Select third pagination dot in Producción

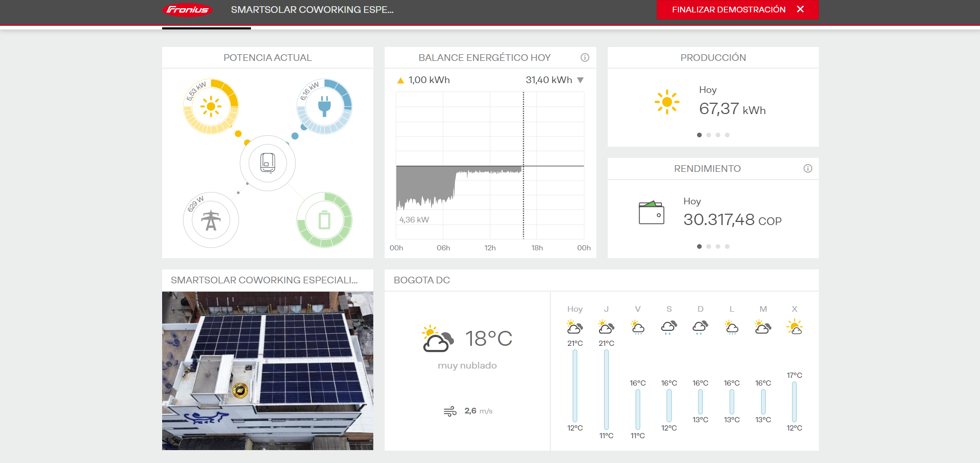coord(718,135)
